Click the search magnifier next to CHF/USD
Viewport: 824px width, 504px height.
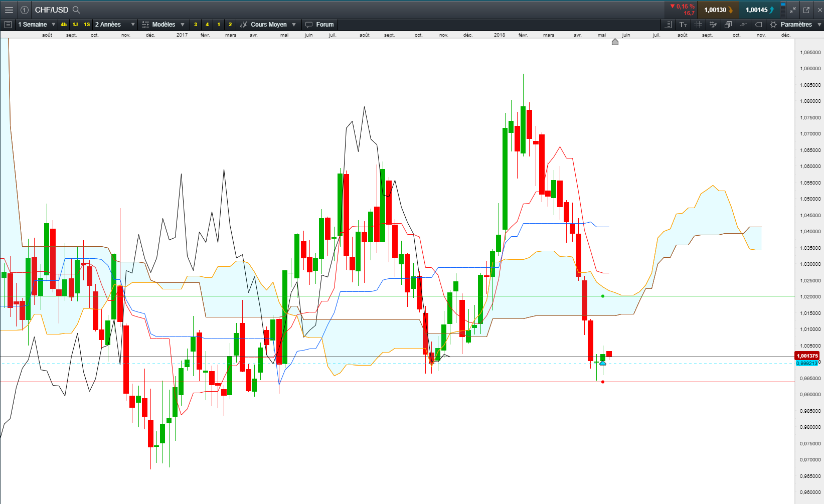tap(76, 10)
